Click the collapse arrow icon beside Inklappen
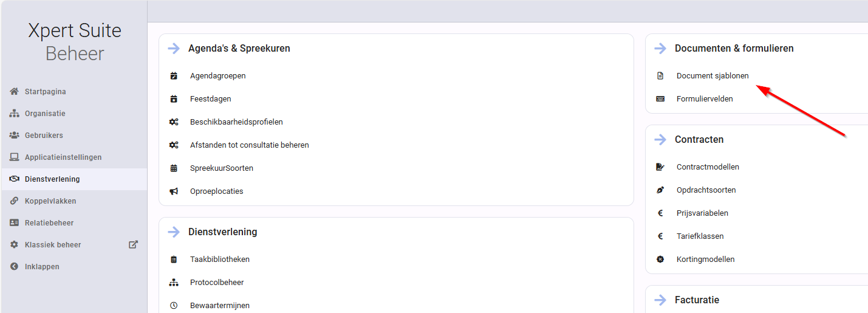The image size is (868, 313). click(x=14, y=267)
